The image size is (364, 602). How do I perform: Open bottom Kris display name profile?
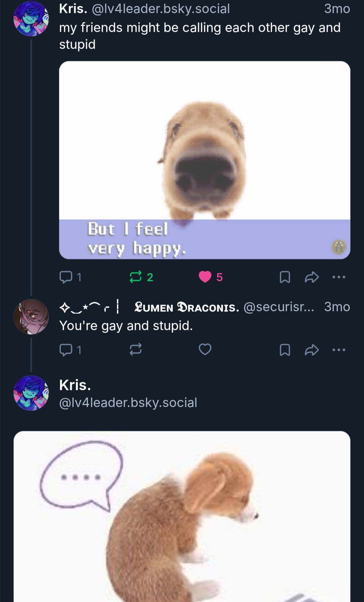pyautogui.click(x=75, y=385)
